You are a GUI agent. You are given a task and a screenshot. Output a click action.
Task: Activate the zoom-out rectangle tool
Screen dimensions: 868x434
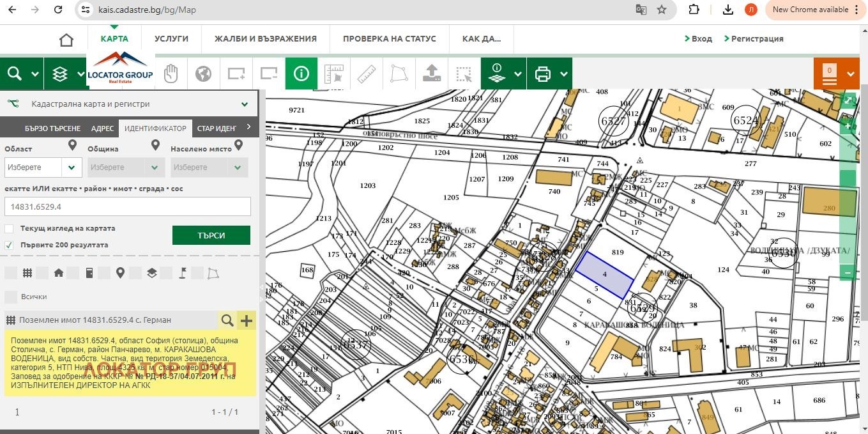(x=269, y=74)
